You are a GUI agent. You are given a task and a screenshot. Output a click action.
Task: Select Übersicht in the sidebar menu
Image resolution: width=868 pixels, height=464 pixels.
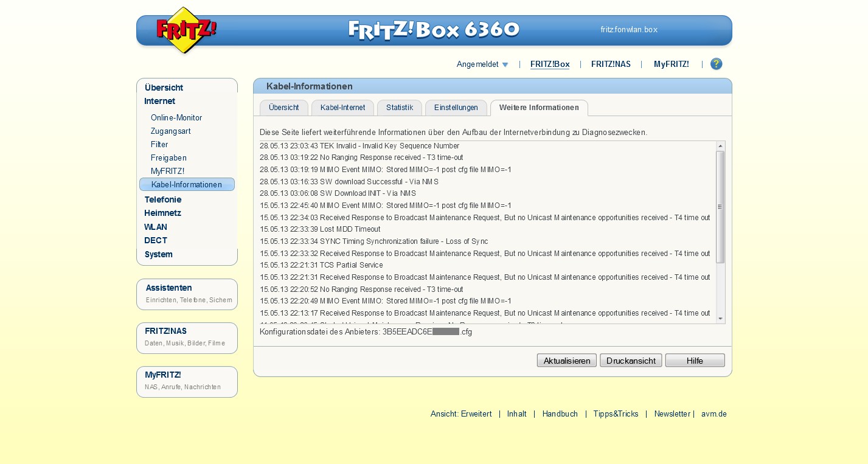click(x=164, y=88)
